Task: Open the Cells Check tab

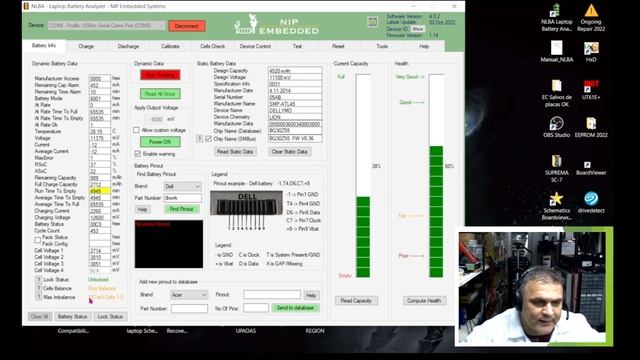Action: coord(212,46)
